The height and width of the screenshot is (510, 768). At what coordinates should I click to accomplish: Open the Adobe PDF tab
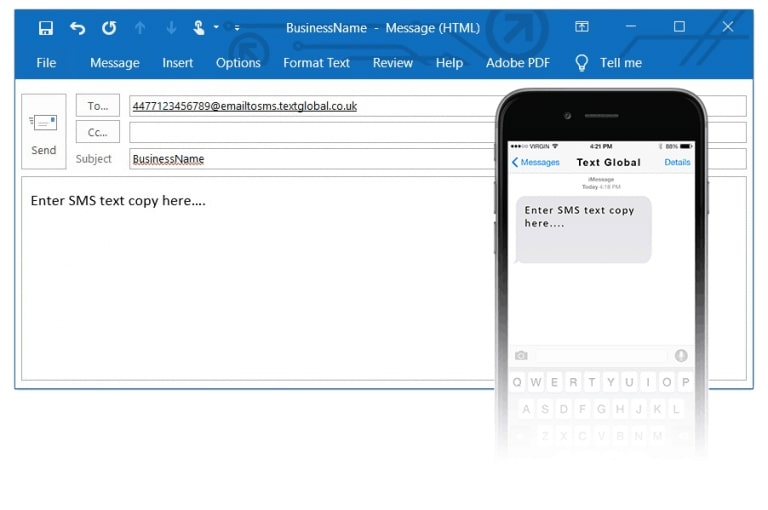coord(518,63)
